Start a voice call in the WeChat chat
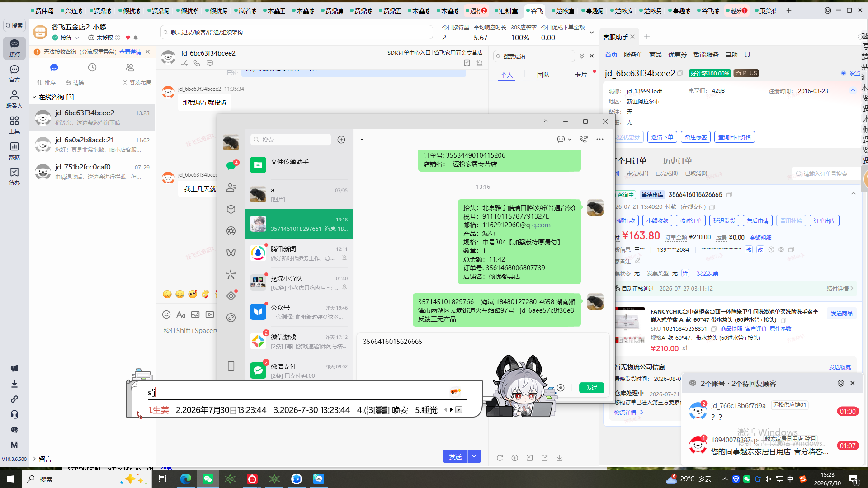The width and height of the screenshot is (868, 488). pyautogui.click(x=584, y=139)
